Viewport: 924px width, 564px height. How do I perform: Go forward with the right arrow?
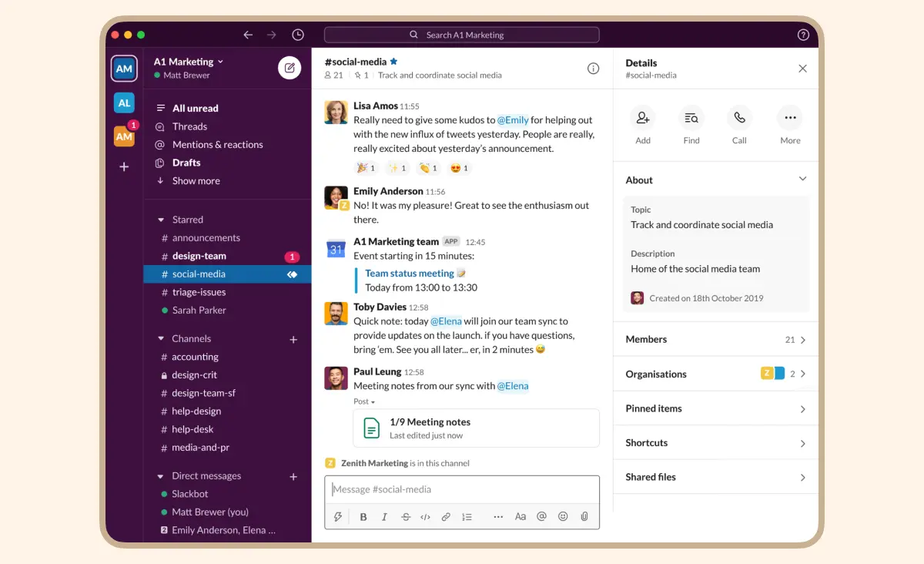click(271, 35)
